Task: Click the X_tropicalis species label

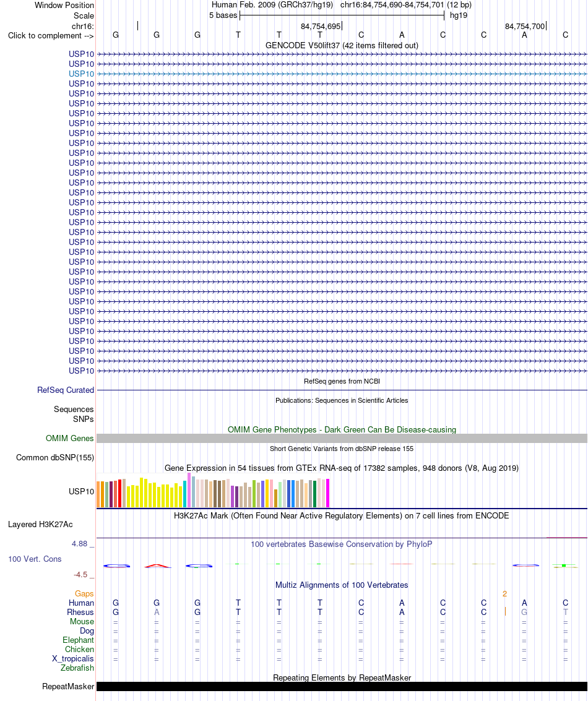Action: pos(73,658)
